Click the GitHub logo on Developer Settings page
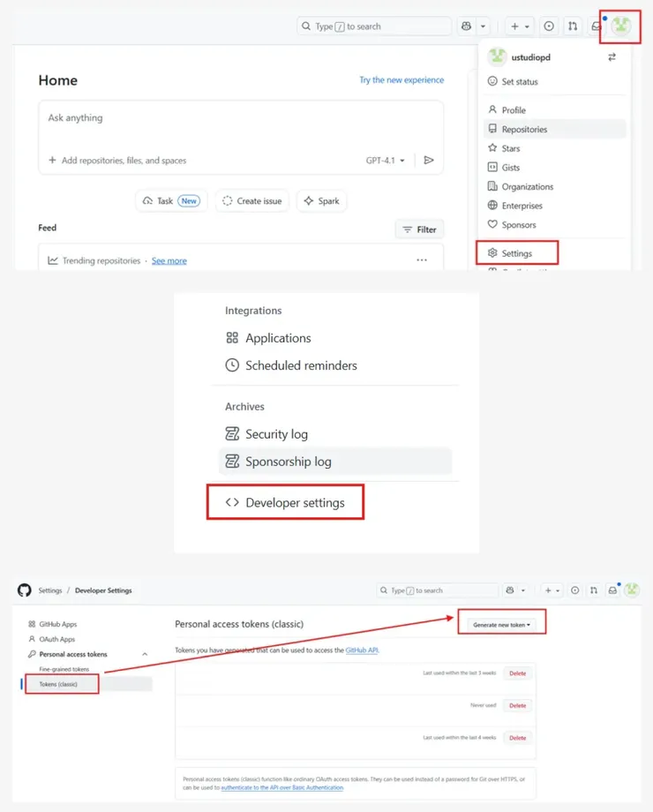Viewport: 653px width, 812px height. [x=25, y=590]
